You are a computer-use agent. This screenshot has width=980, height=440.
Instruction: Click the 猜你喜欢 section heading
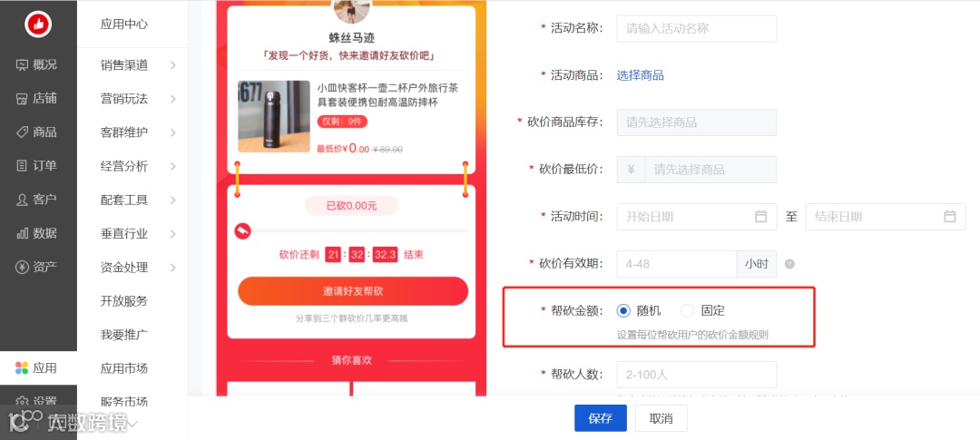pos(352,361)
